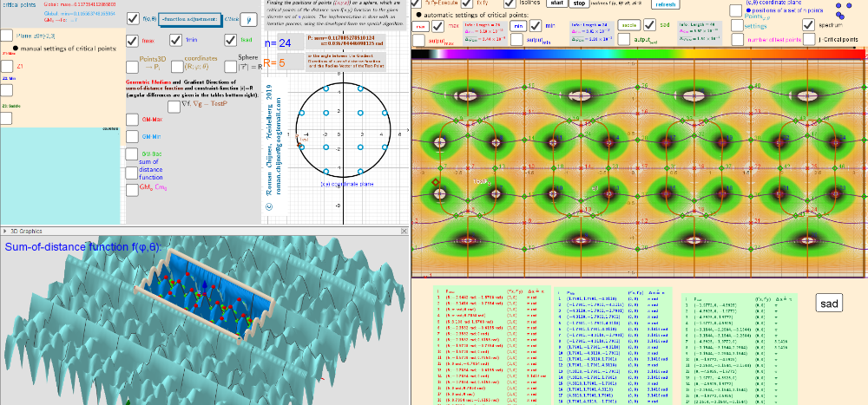Click the red max button
The width and height of the screenshot is (868, 405).
(x=420, y=26)
